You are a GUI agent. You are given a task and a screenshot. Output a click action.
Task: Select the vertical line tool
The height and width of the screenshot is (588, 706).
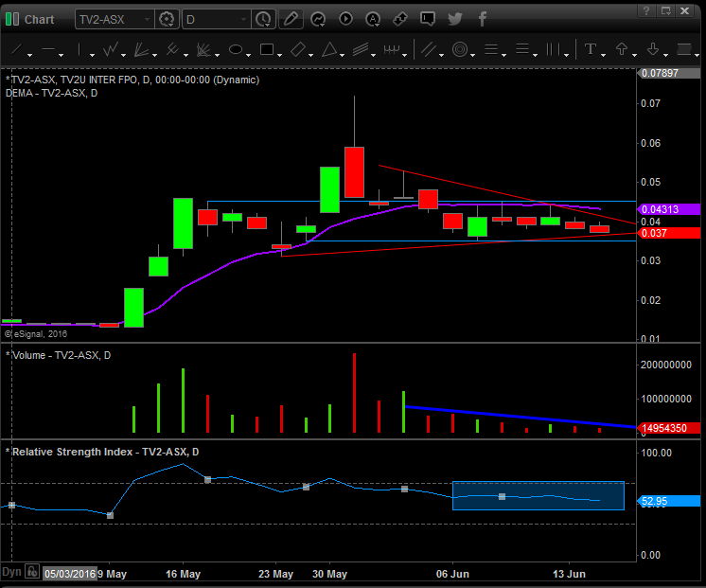(x=79, y=49)
